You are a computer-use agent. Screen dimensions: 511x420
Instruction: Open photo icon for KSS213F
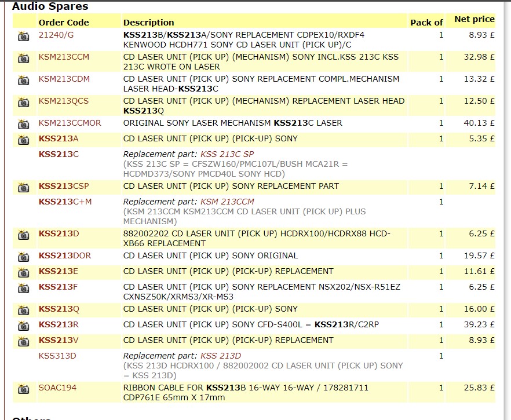coord(23,288)
